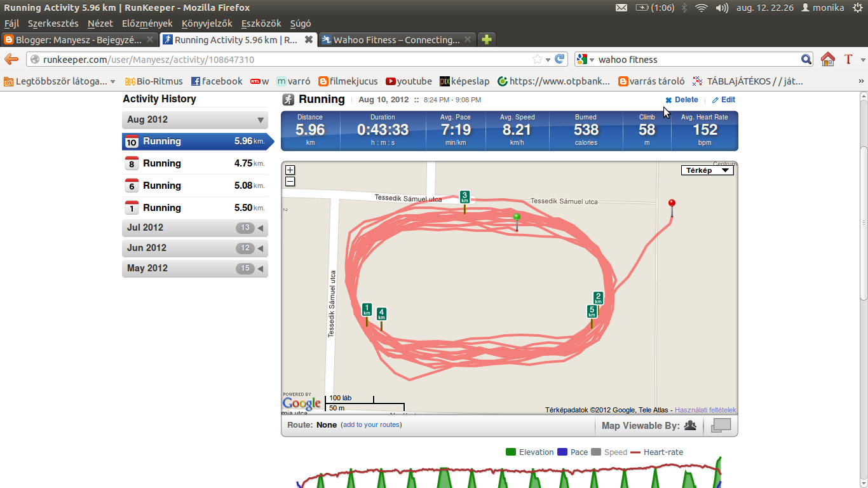868x488 pixels.
Task: Open the Szerkesztés menu
Action: (x=53, y=24)
